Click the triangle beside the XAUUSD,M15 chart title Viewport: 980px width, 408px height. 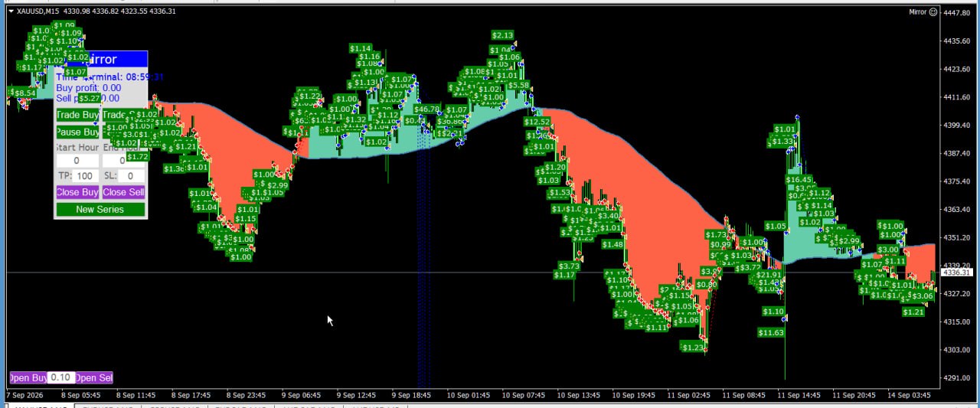tap(11, 11)
